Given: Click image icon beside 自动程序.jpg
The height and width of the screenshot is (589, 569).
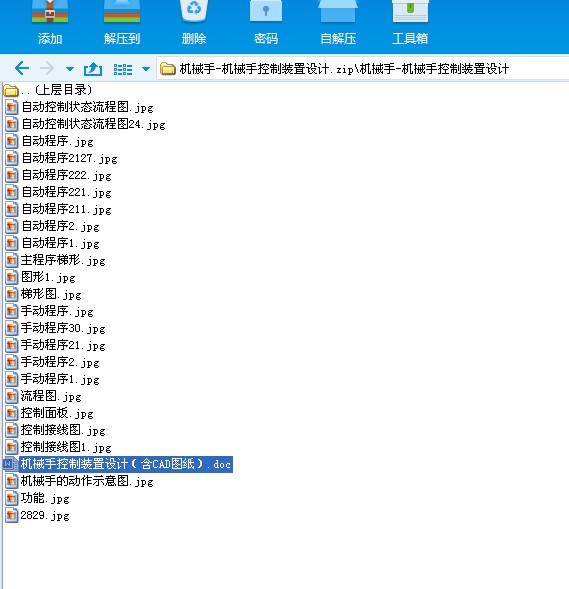Looking at the screenshot, I should (12, 141).
